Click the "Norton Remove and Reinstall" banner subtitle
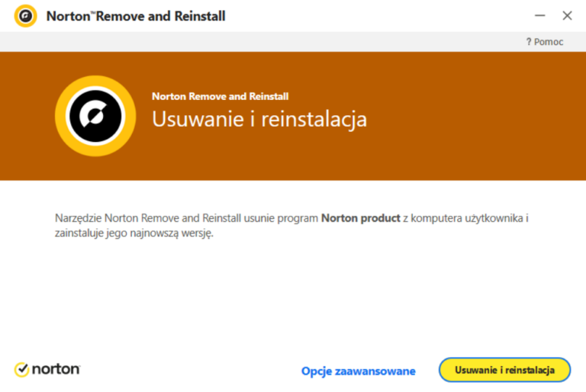The image size is (586, 392). [220, 96]
